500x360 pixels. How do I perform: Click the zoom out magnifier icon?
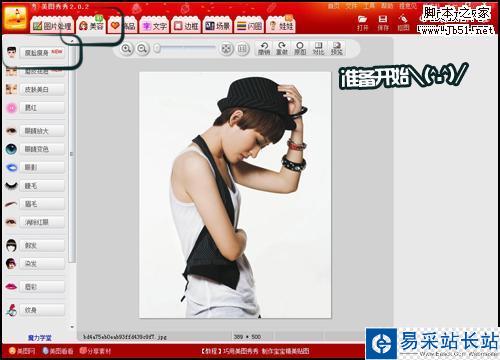pyautogui.click(x=142, y=49)
